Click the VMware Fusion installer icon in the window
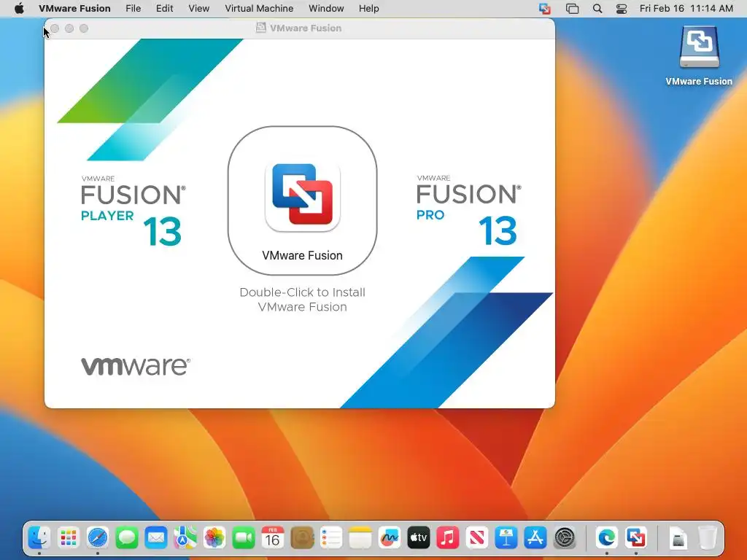The width and height of the screenshot is (747, 560). click(x=303, y=197)
